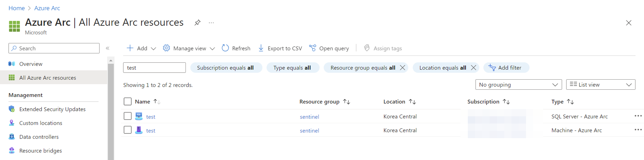The image size is (644, 160).
Task: Check the Machine test row checkbox
Action: coord(128,130)
